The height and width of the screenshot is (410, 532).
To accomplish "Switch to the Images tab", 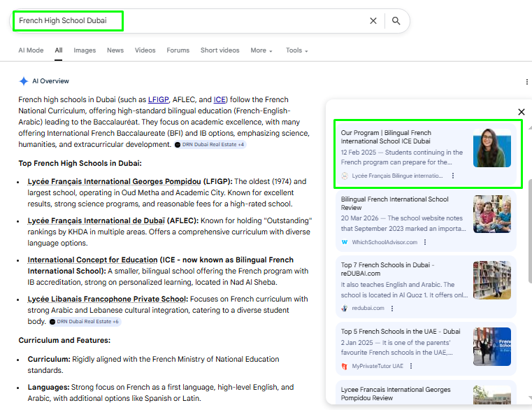I will [85, 50].
